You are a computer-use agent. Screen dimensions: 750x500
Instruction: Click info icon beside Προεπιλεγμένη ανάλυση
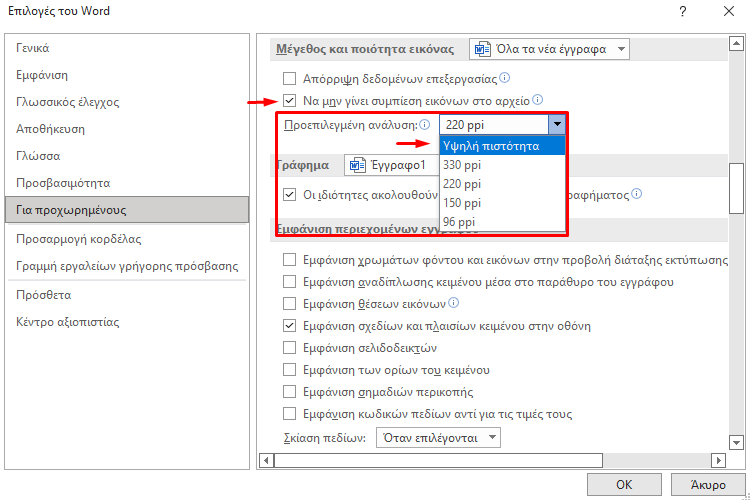pyautogui.click(x=424, y=124)
